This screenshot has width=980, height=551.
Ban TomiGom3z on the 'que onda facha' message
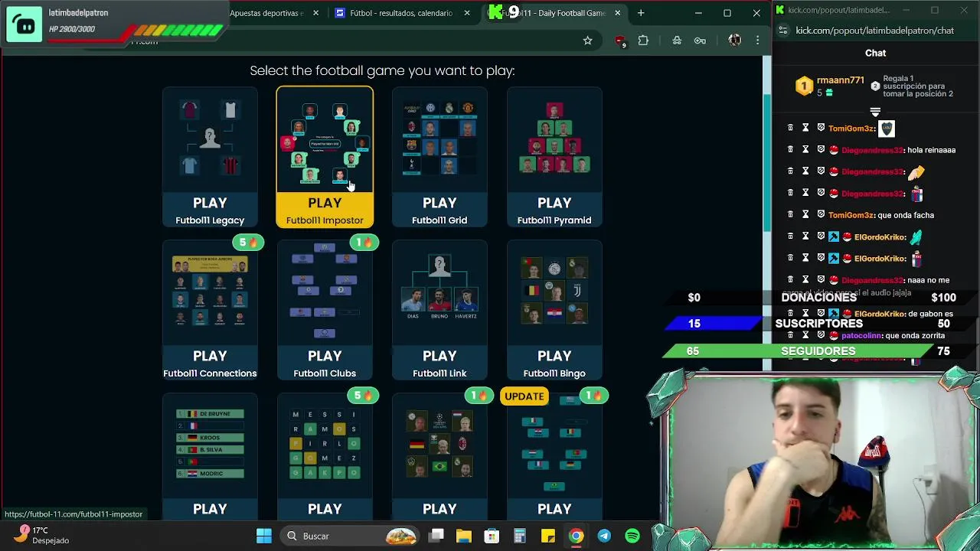coord(821,215)
